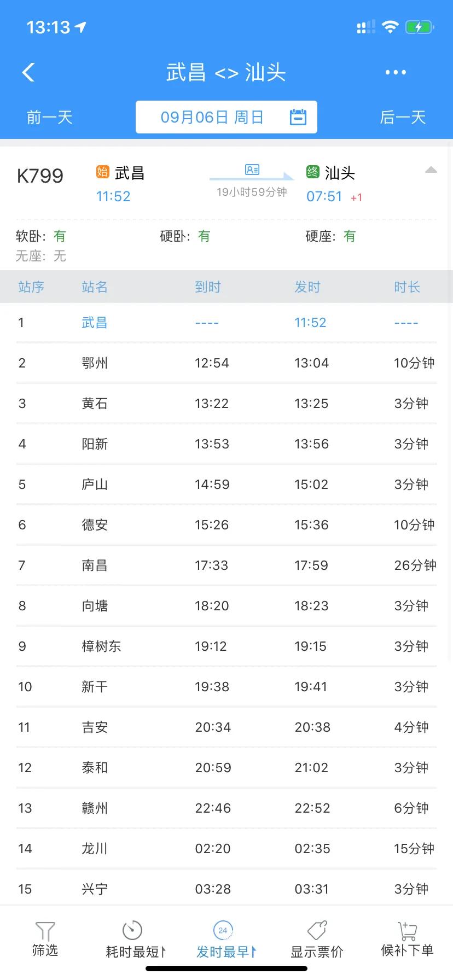Switch to 前一天 to see yesterday's trains
Viewport: 453px width, 980px height.
49,116
